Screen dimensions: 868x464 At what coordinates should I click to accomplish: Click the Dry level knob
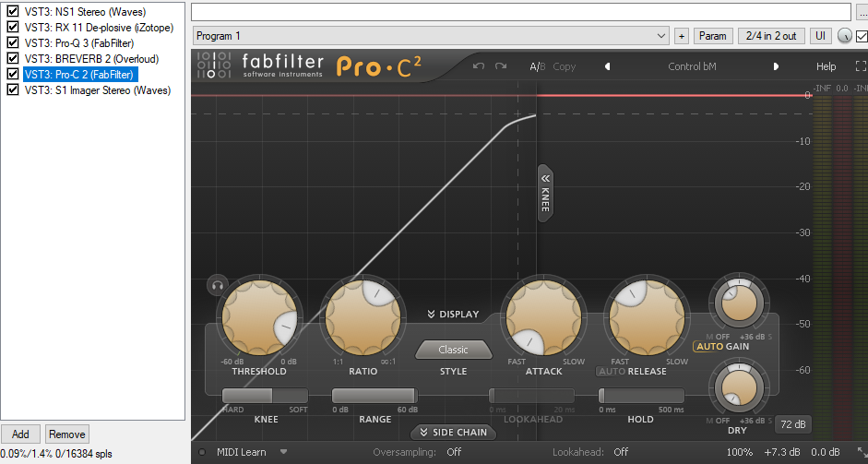[x=739, y=387]
